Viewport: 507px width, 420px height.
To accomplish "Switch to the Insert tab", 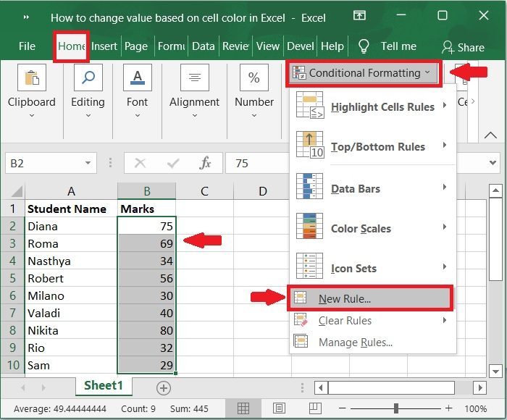I will [104, 46].
